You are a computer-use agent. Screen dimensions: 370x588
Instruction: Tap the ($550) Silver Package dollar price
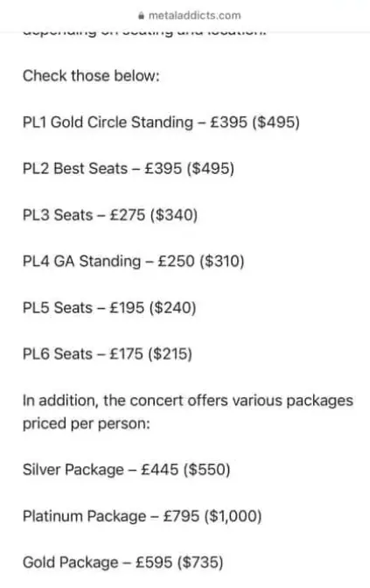[x=206, y=470]
